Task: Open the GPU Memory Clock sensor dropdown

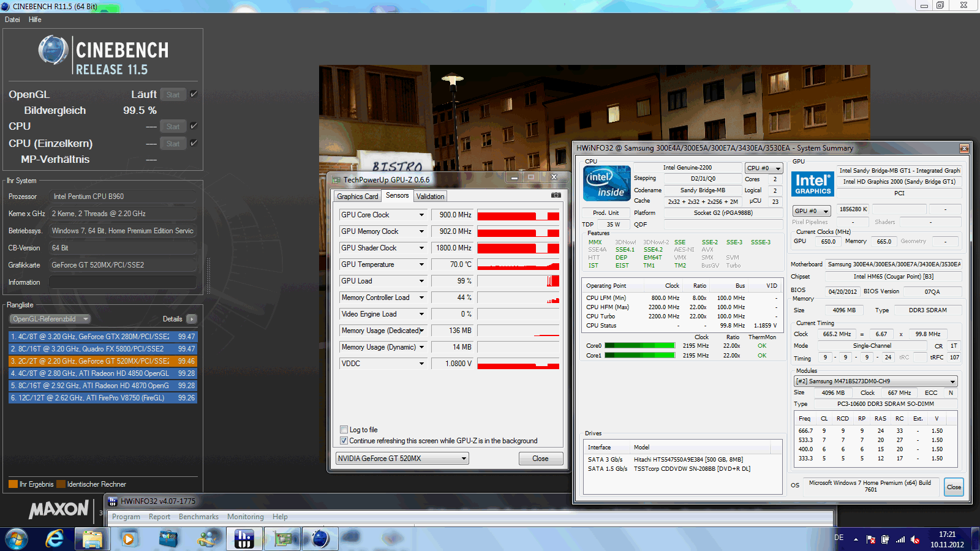Action: tap(421, 231)
